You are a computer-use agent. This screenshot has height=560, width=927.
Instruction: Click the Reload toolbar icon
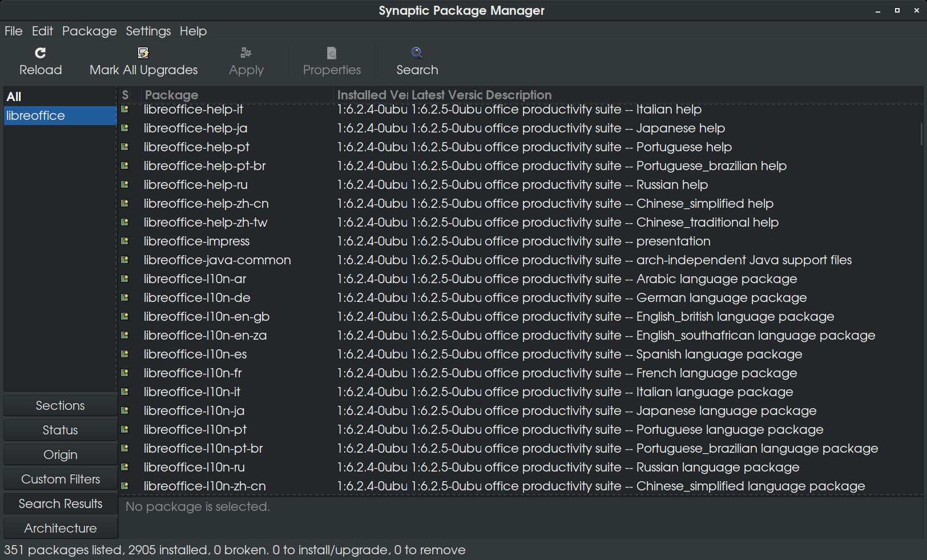click(x=40, y=53)
